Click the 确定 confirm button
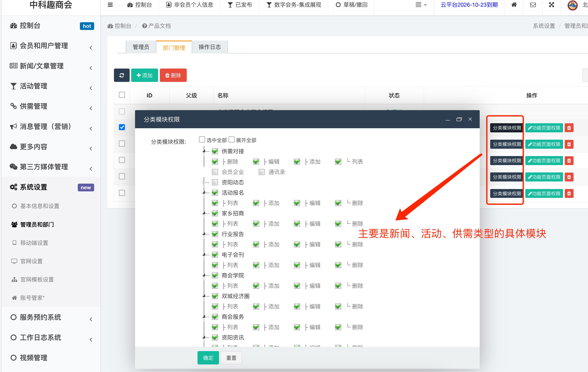 [208, 358]
